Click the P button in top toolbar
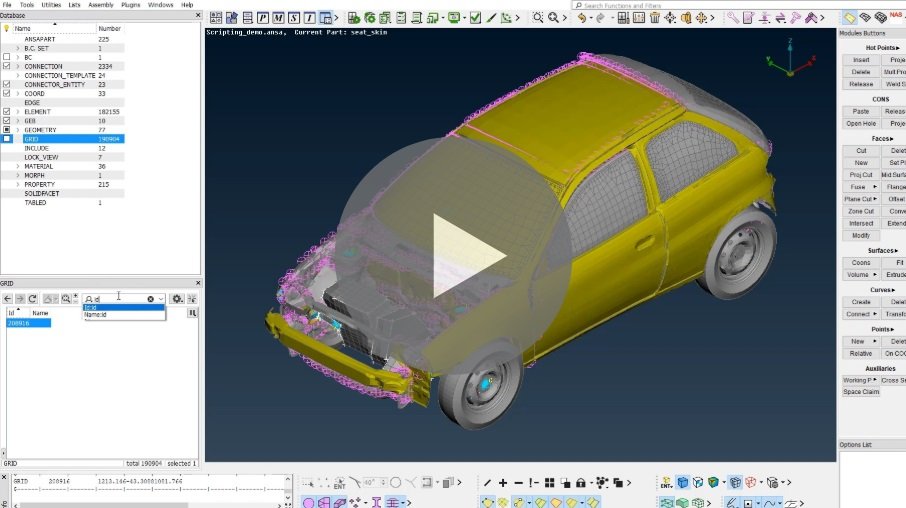This screenshot has height=508, width=906. (x=264, y=17)
